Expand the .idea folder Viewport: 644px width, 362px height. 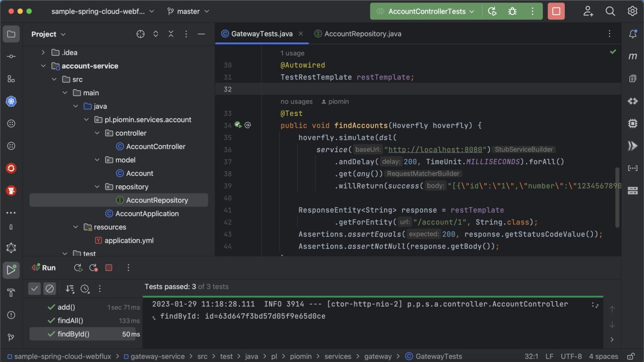click(43, 52)
